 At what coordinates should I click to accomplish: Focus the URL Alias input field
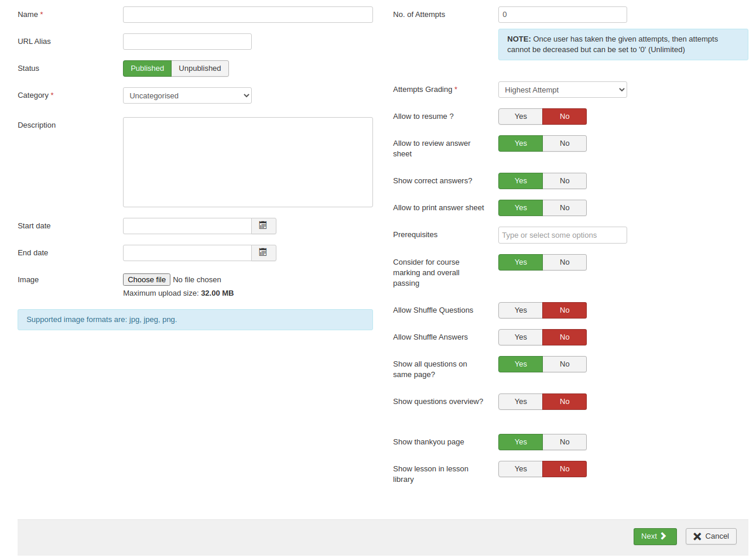187,42
